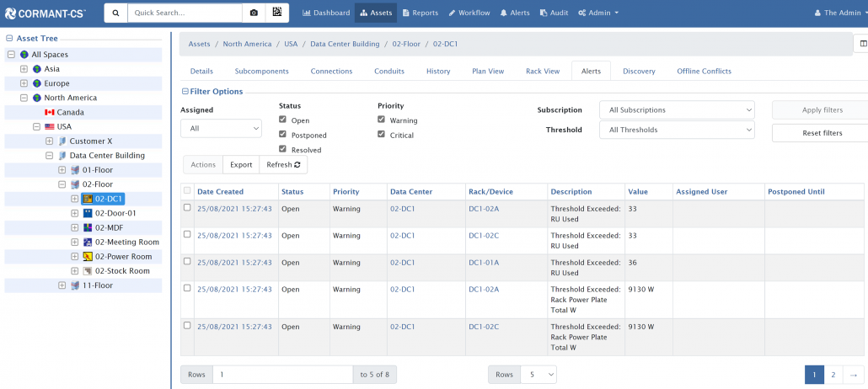
Task: Click the 02-Power Room icon in tree
Action: [x=87, y=257]
